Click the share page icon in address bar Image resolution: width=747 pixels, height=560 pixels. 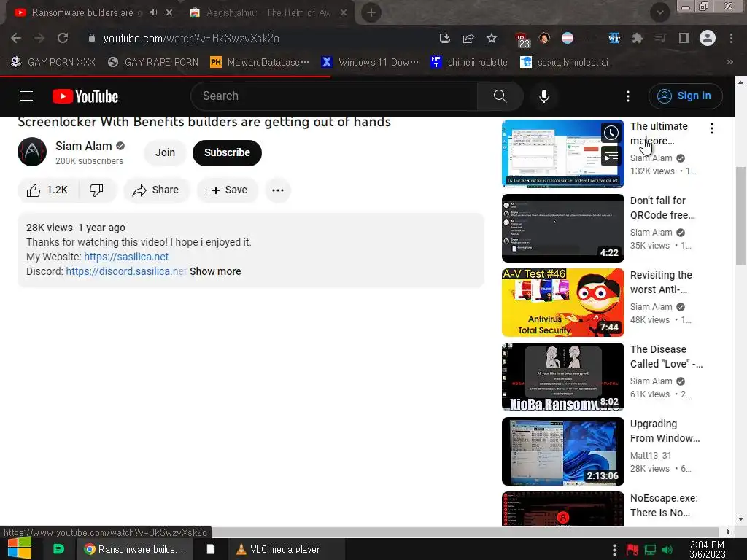[x=468, y=38]
